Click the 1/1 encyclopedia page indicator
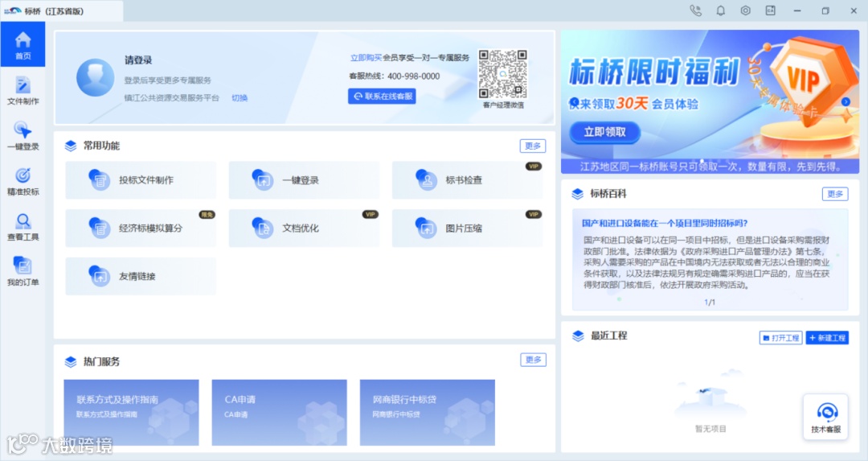Viewport: 868px width, 461px height. coord(710,303)
